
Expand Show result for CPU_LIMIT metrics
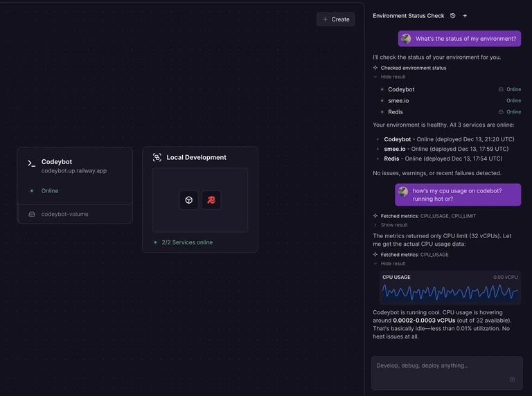pos(391,225)
